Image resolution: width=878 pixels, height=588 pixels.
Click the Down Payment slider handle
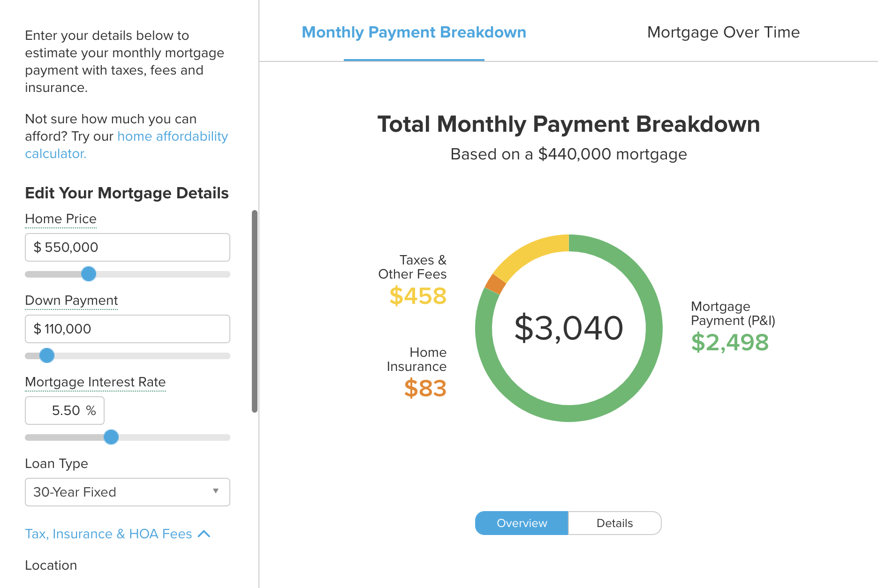pyautogui.click(x=47, y=355)
